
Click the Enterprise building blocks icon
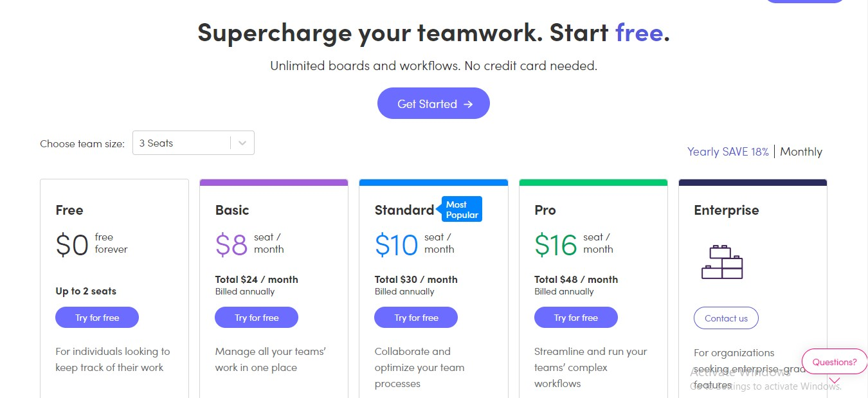(722, 262)
